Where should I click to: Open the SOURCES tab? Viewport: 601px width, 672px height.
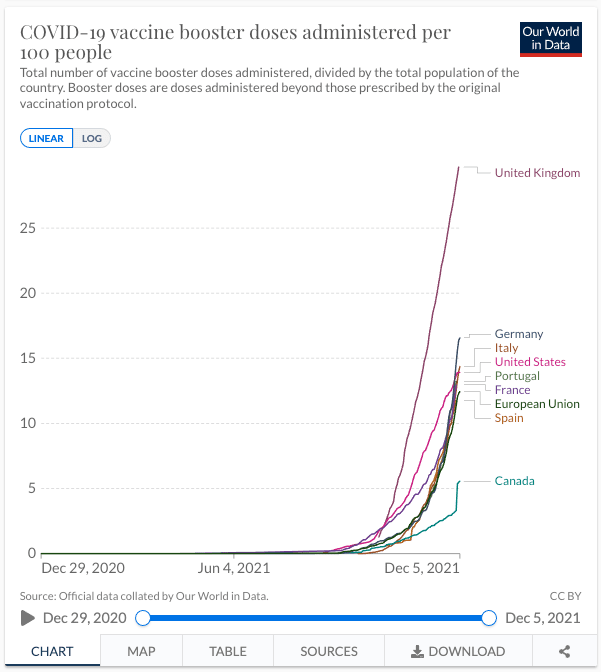pos(329,651)
